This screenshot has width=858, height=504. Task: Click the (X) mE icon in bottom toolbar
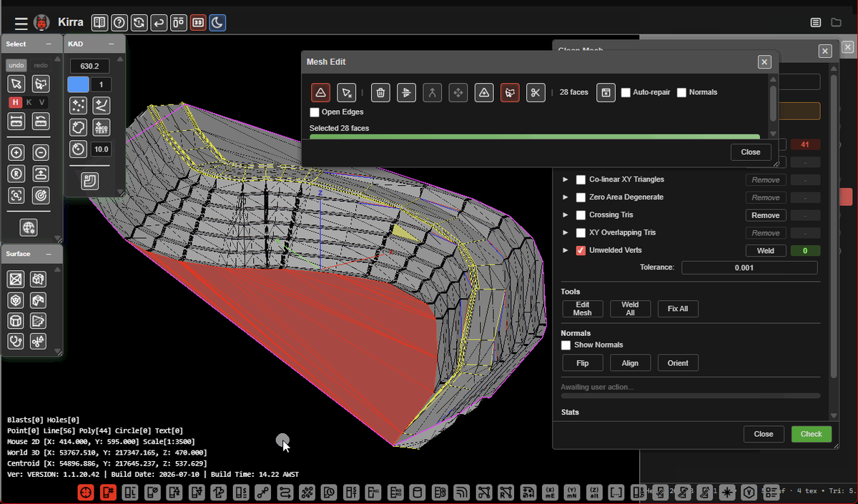[x=551, y=493]
